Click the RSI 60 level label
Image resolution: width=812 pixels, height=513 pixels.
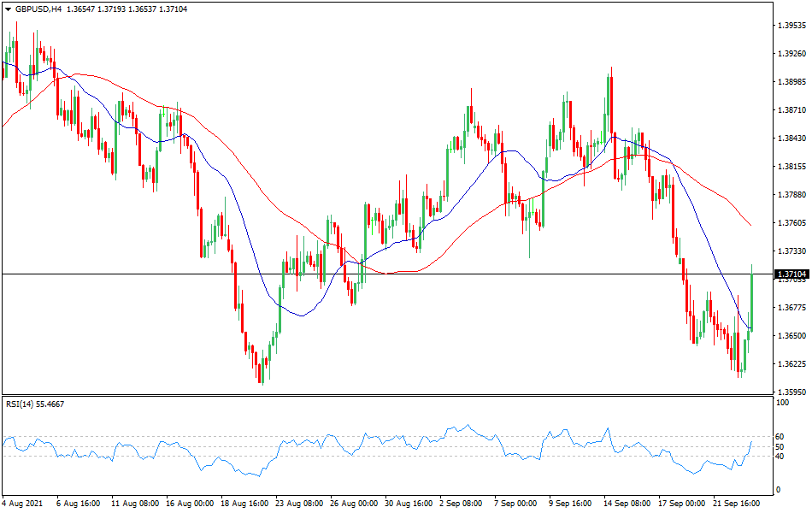click(x=780, y=437)
